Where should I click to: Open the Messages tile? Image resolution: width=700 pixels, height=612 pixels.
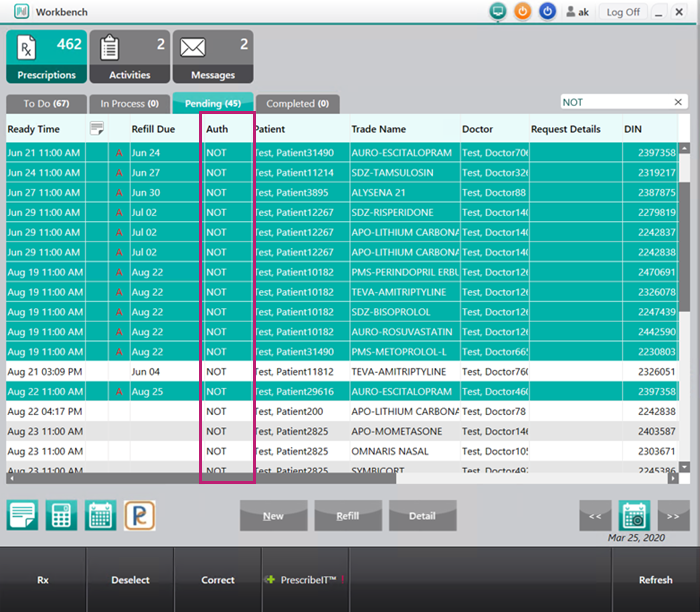coord(213,57)
